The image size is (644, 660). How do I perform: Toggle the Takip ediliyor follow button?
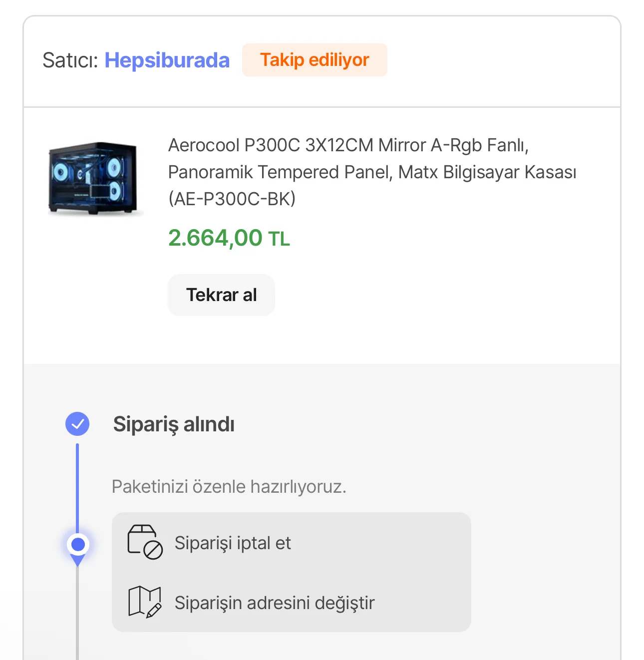tap(315, 60)
